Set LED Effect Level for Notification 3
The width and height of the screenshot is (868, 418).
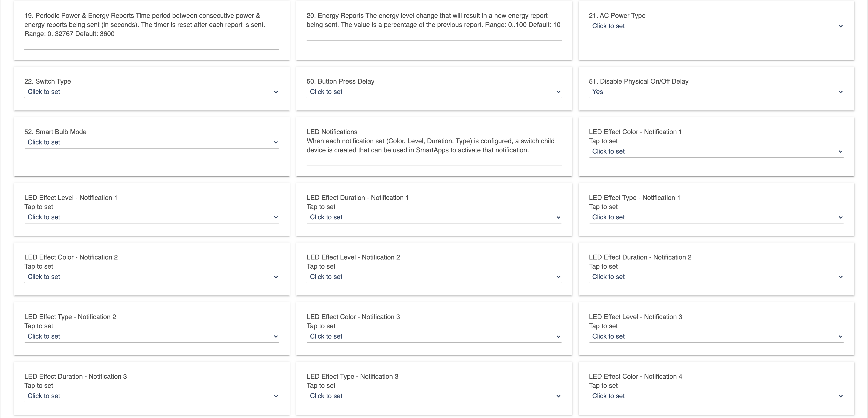[x=716, y=336]
